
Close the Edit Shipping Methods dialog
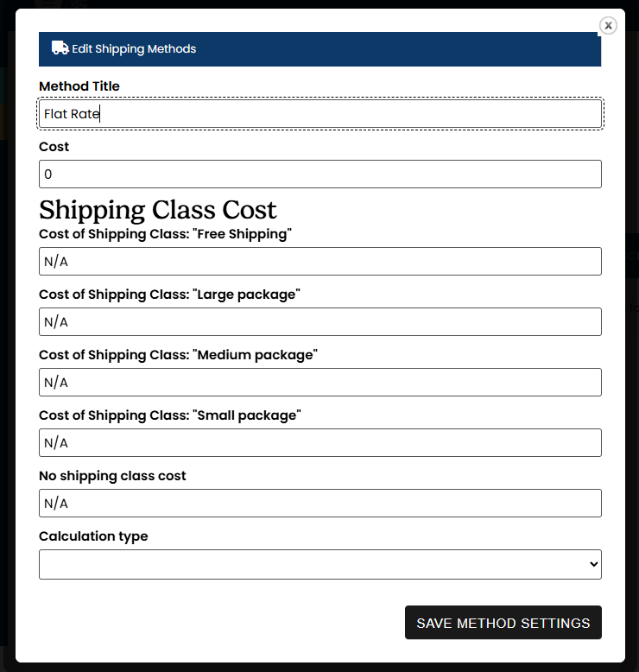(x=608, y=26)
